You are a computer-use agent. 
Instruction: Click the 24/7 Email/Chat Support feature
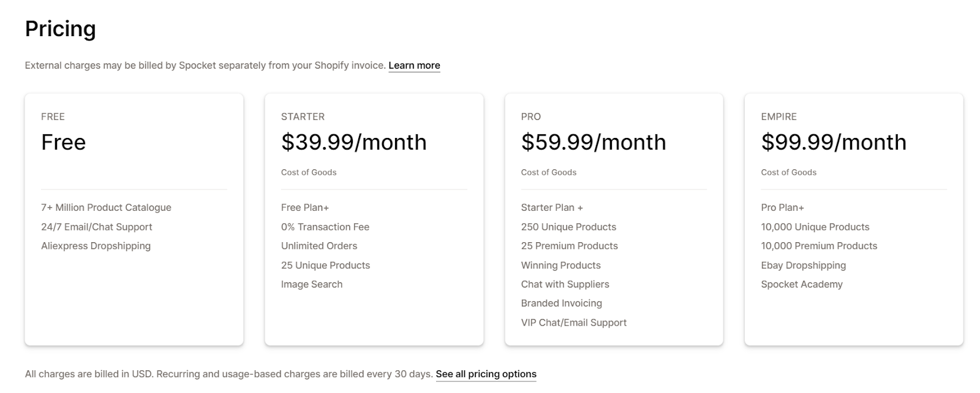click(x=96, y=227)
